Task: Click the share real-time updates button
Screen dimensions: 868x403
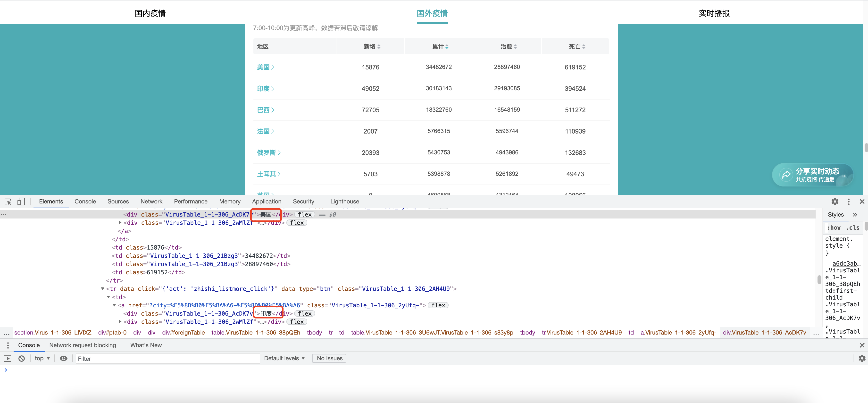Action: 812,175
